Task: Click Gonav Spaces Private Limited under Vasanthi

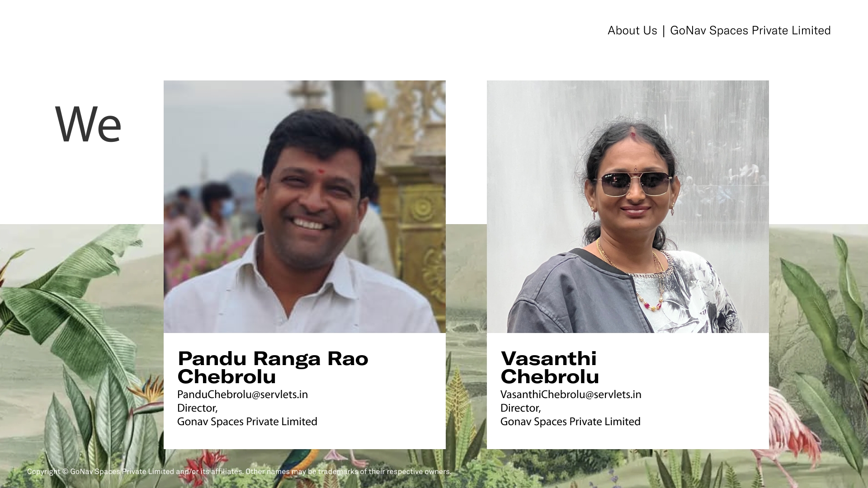Action: (571, 422)
